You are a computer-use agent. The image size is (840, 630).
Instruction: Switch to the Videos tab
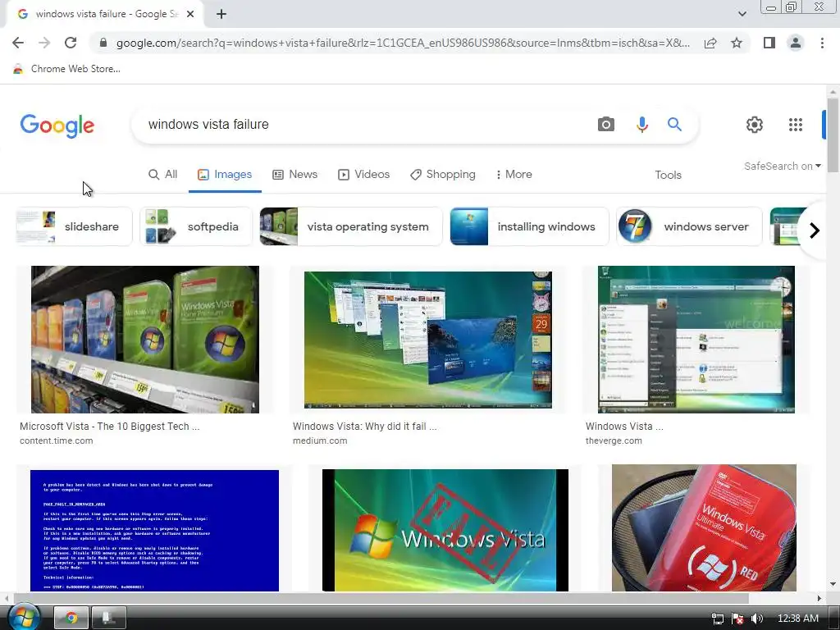[363, 175]
